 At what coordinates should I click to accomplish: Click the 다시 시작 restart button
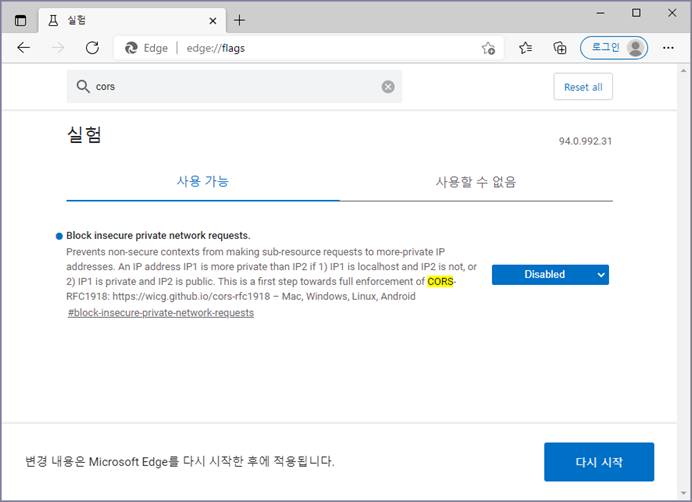[598, 462]
